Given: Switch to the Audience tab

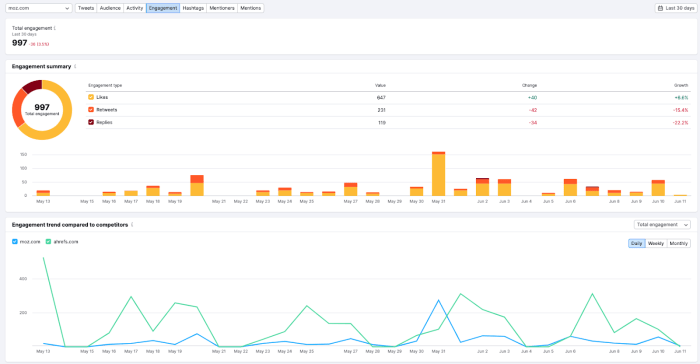Looking at the screenshot, I should (110, 8).
